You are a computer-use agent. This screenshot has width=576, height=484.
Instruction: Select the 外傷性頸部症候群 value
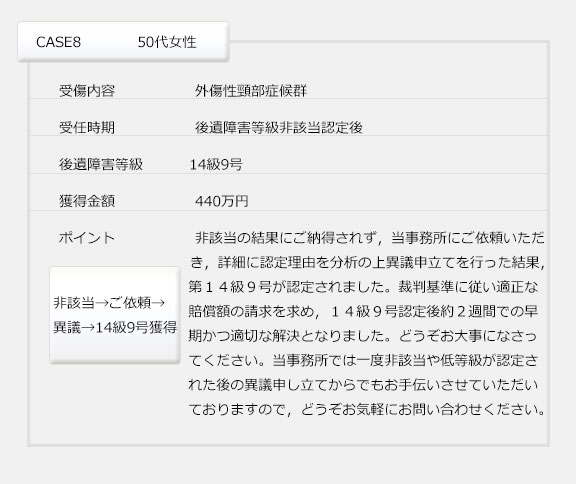point(251,91)
